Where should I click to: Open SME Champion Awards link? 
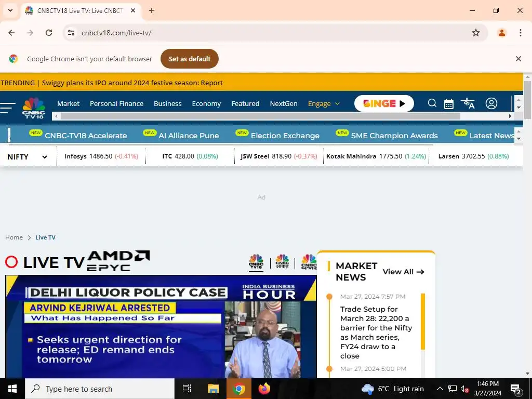tap(394, 136)
